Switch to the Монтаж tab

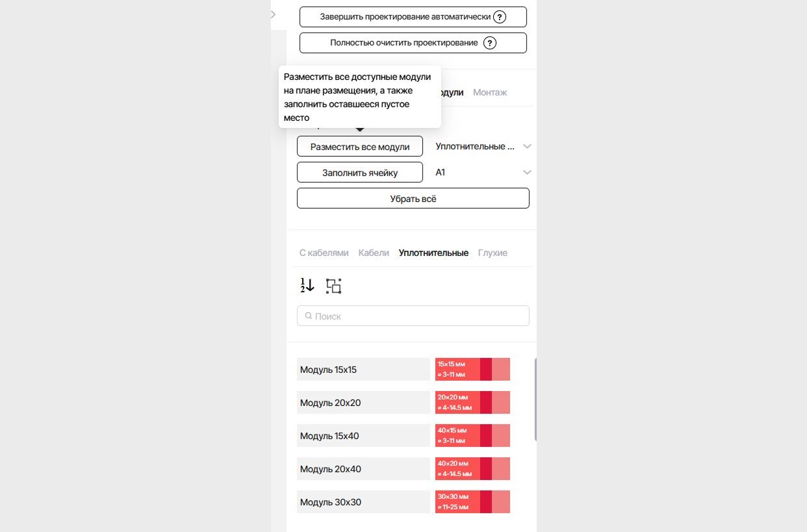click(490, 92)
